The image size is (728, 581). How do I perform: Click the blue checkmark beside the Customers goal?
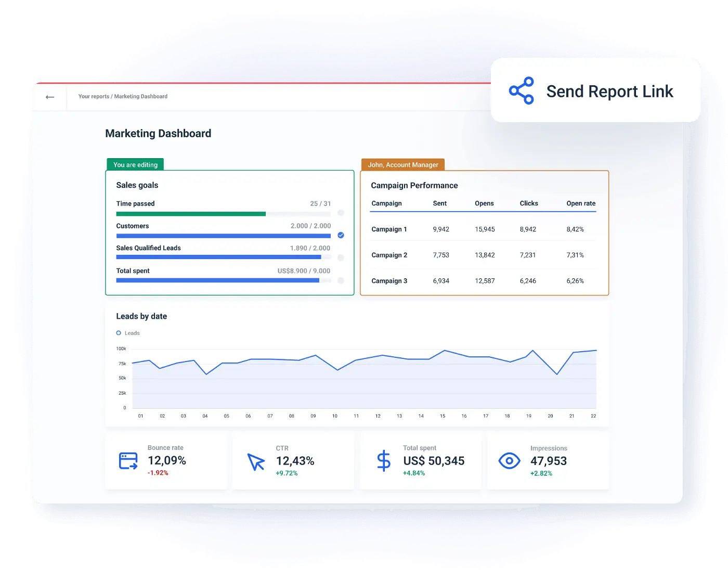click(341, 235)
